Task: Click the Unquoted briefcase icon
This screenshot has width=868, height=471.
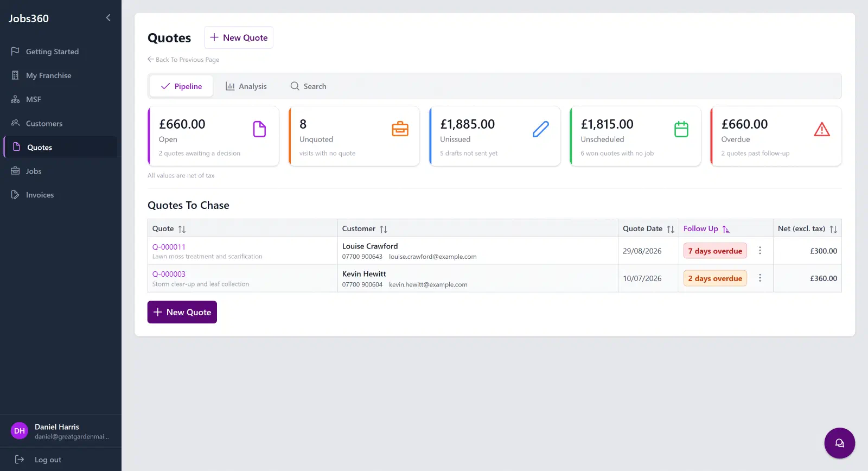Action: (400, 129)
